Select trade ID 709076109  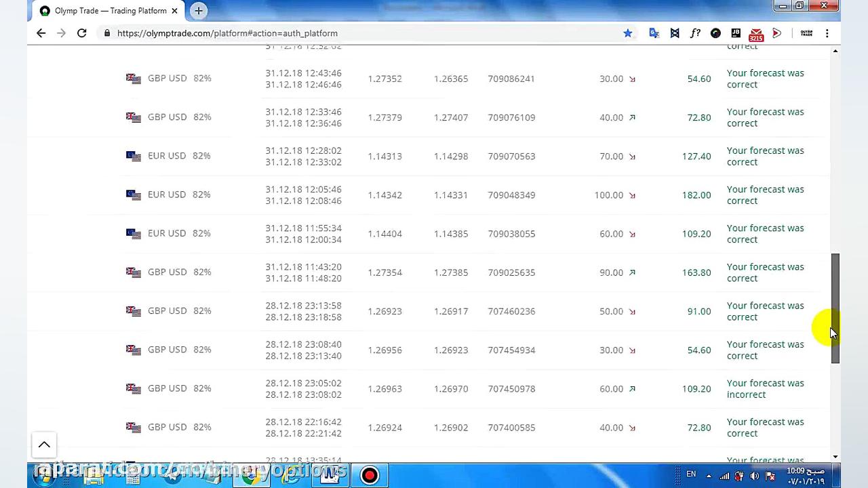click(x=511, y=117)
